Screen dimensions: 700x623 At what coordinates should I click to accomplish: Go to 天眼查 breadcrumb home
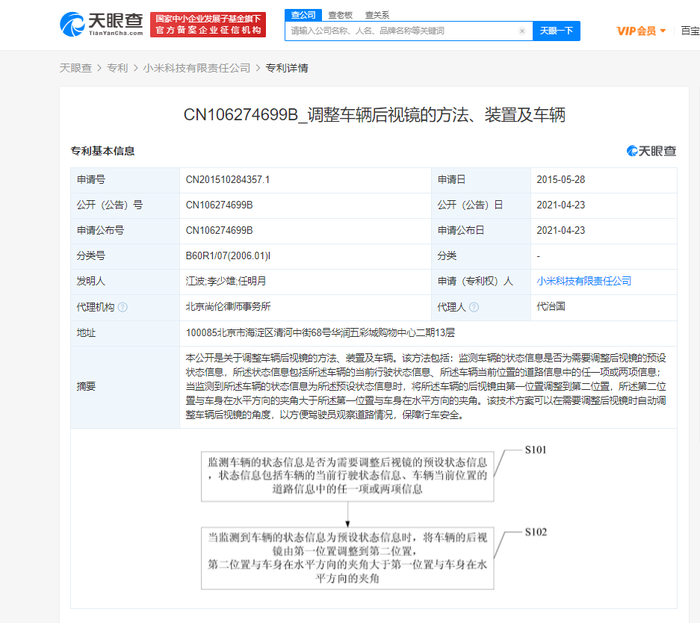75,68
